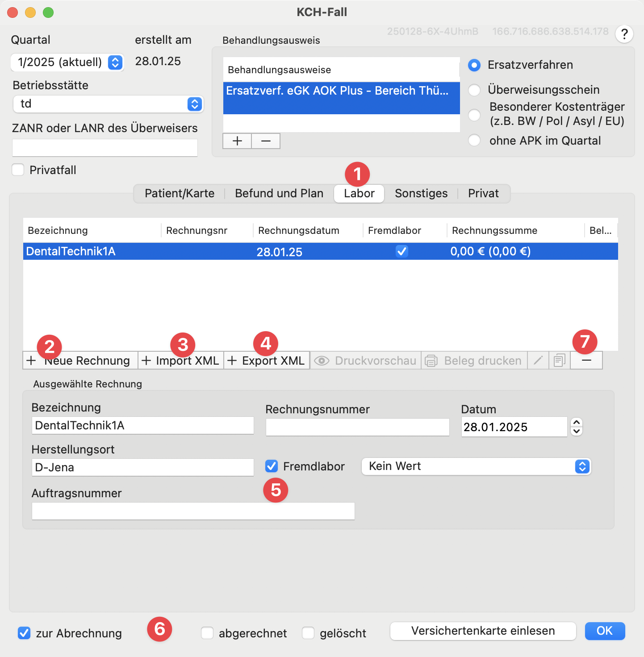Viewport: 644px width, 657px height.
Task: Click the Datum field 28.01.2025
Action: [514, 427]
